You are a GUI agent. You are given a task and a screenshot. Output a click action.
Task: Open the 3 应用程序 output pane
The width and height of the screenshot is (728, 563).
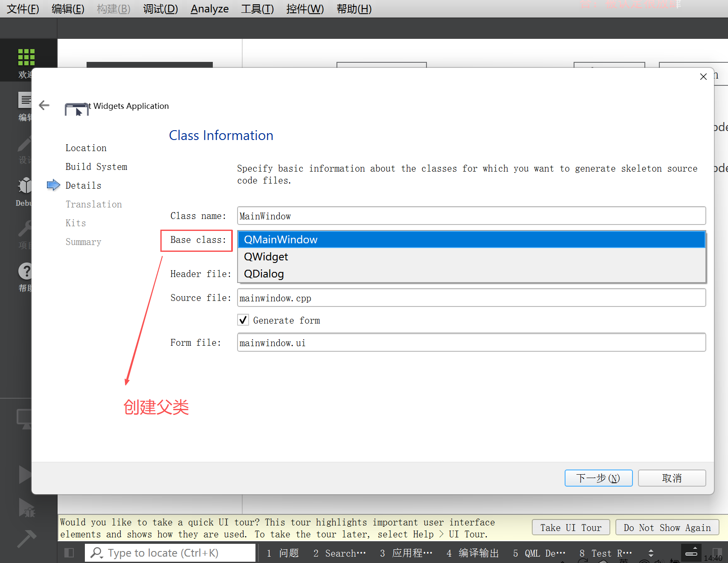(x=406, y=553)
